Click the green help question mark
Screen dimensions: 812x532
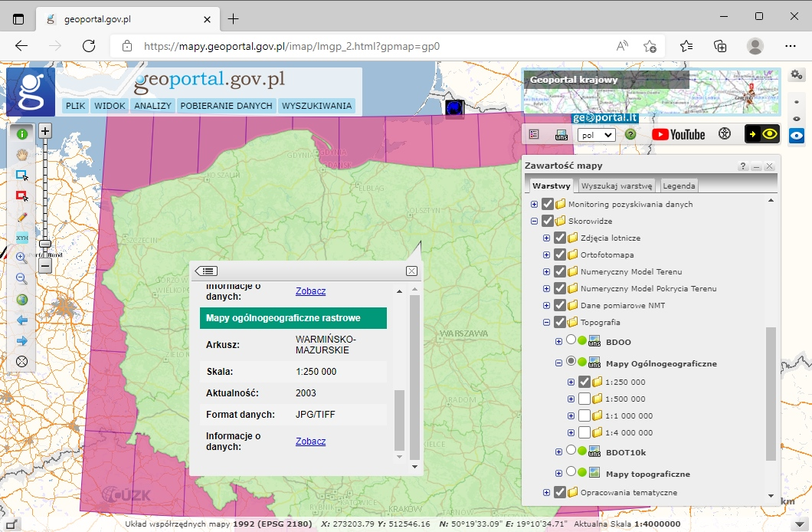pos(630,134)
